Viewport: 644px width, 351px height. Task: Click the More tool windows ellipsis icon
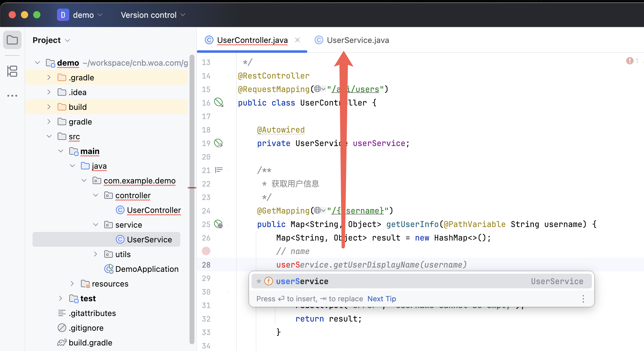pyautogui.click(x=12, y=96)
